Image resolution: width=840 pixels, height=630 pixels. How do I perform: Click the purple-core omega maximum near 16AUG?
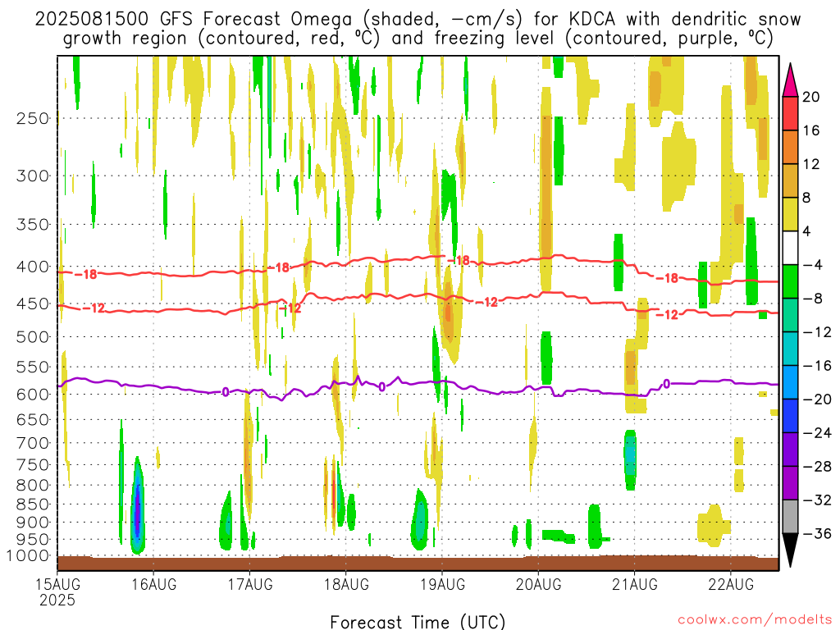(138, 506)
